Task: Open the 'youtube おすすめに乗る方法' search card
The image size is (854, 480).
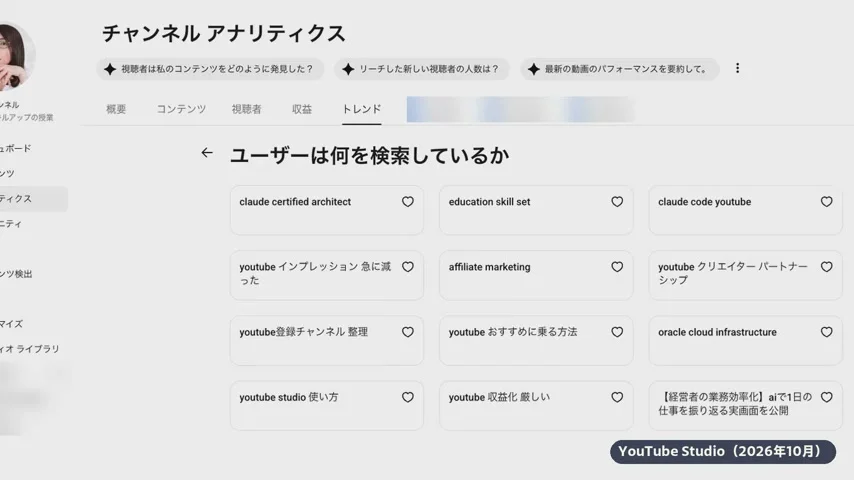Action: tap(536, 341)
